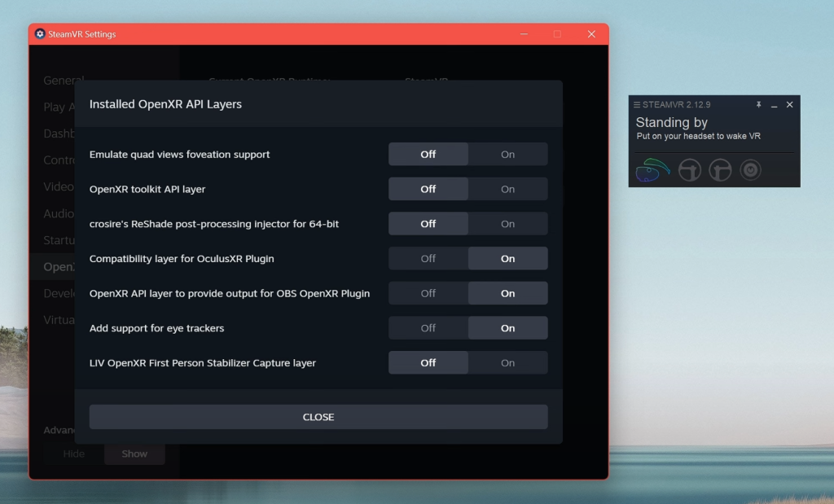Minimize the SteamVR Settings window
Viewport: 834px width, 504px height.
(524, 34)
